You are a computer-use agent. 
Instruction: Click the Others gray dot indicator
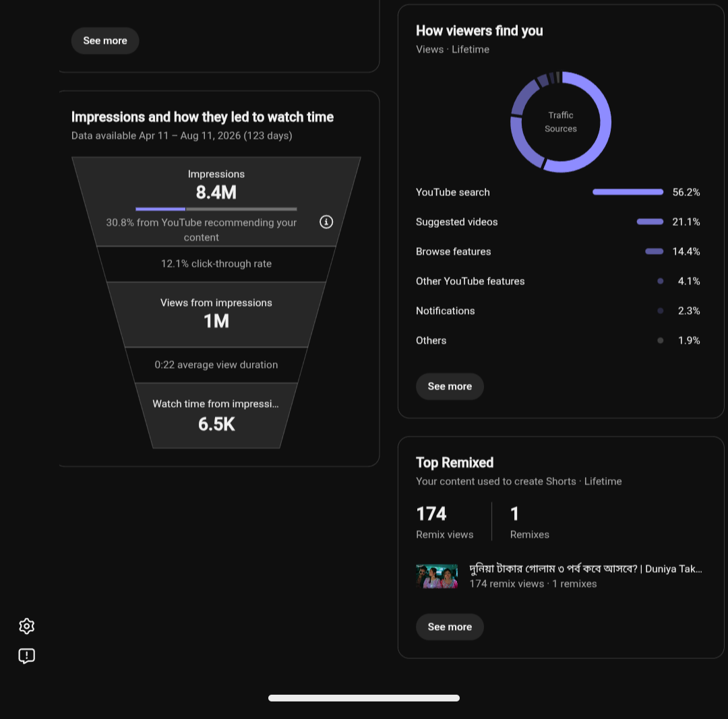pyautogui.click(x=660, y=340)
